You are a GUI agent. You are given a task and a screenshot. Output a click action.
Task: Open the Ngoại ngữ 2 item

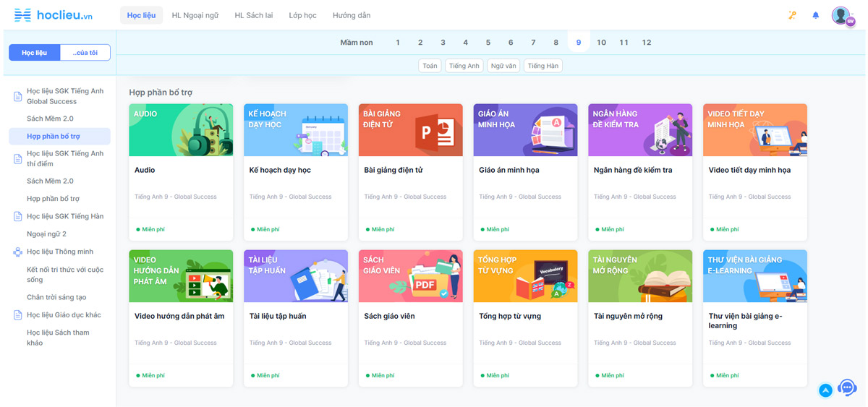46,234
